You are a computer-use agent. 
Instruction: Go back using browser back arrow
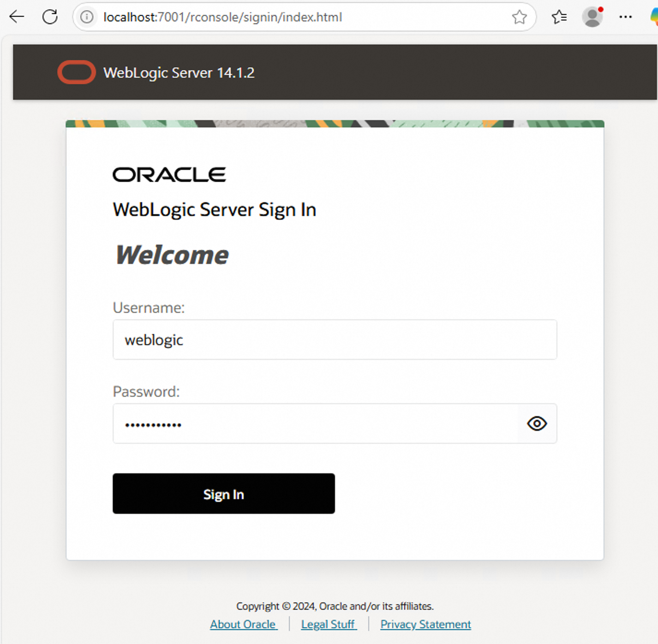click(17, 17)
